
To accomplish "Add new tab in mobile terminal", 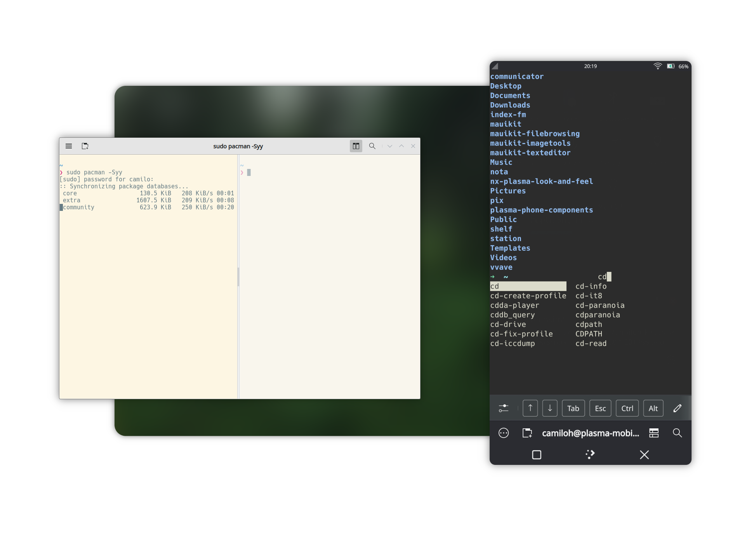I will pos(527,433).
